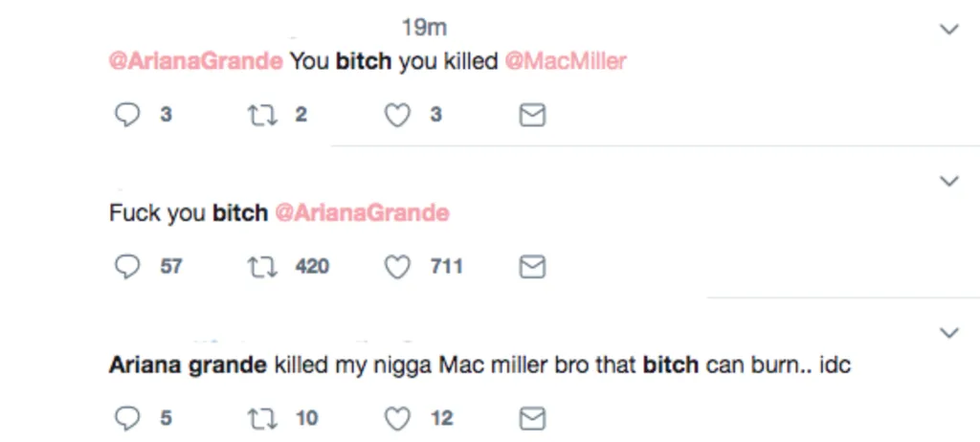
Task: Retweet the tweet with 2 retweets
Action: pyautogui.click(x=262, y=115)
